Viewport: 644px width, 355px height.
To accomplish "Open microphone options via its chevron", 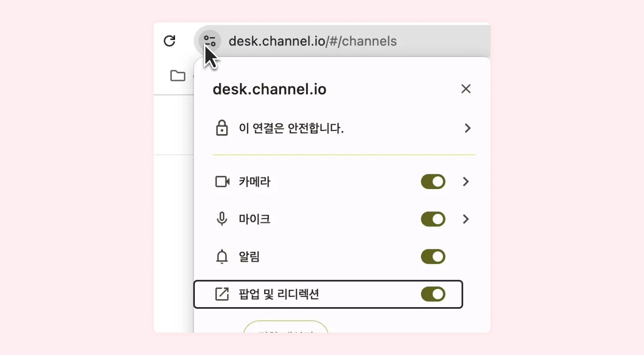I will [x=466, y=219].
